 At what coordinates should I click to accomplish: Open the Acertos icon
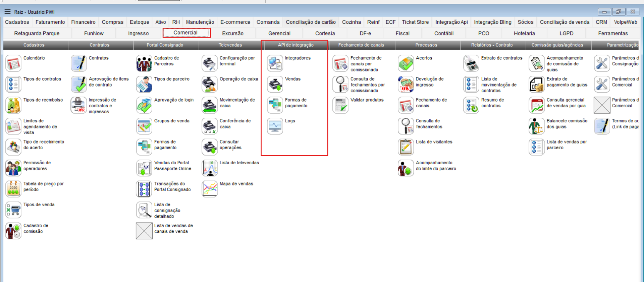406,63
